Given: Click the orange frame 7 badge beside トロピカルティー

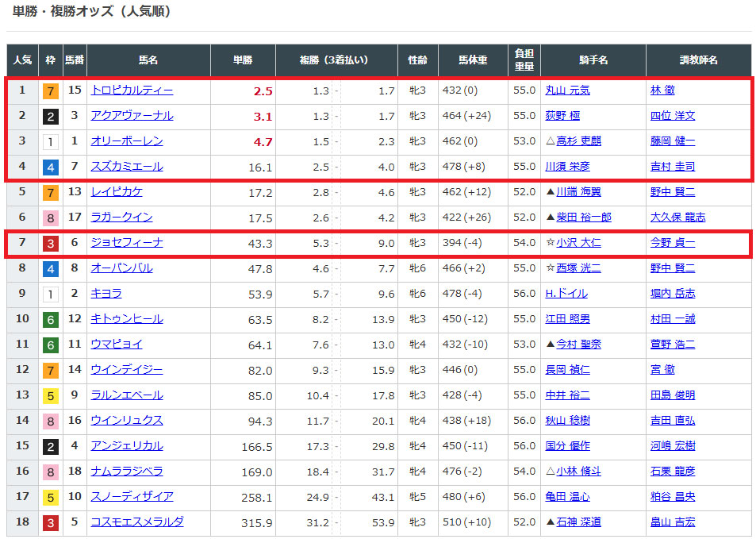Looking at the screenshot, I should pyautogui.click(x=51, y=91).
